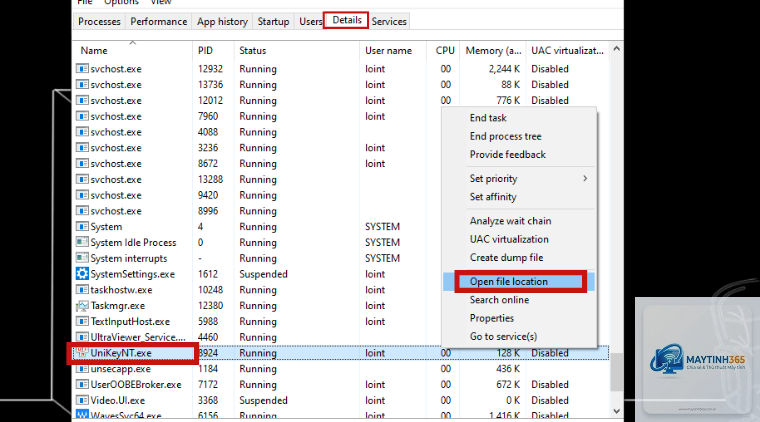
Task: Click the UserOOBEBroker.exe process icon
Action: coord(82,384)
